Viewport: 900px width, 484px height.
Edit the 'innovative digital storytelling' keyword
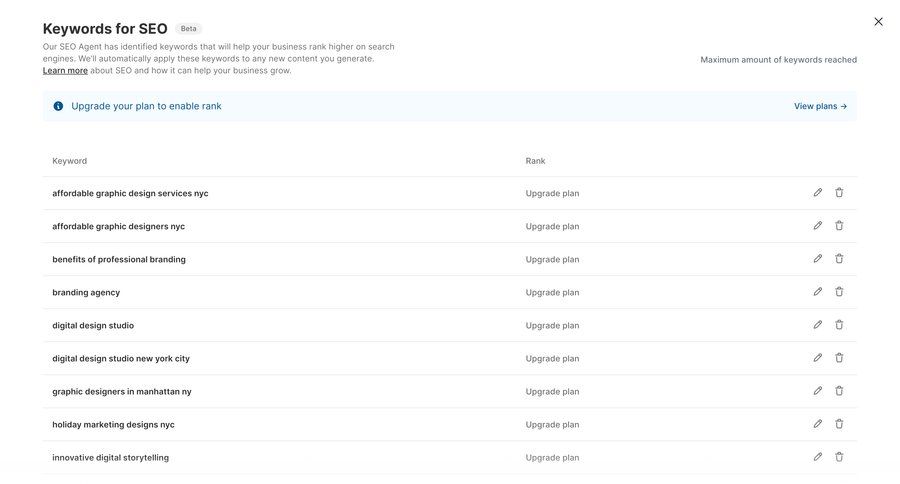[817, 457]
